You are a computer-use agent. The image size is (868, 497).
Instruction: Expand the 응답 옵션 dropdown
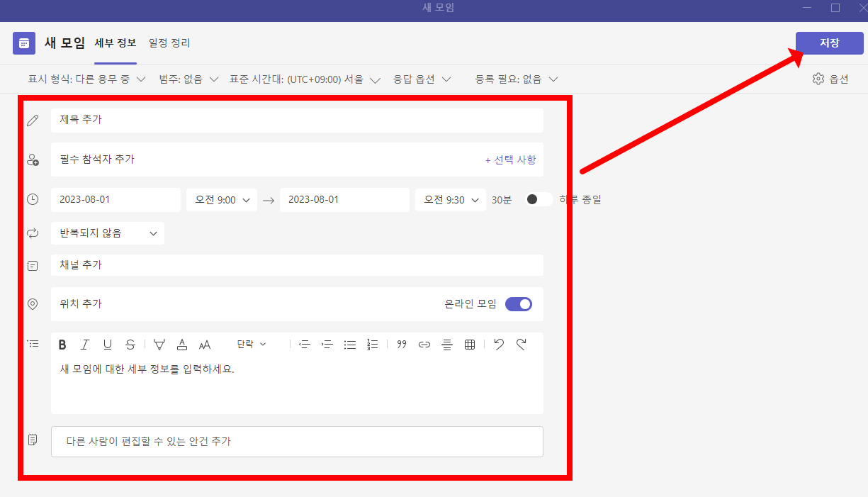[x=422, y=79]
